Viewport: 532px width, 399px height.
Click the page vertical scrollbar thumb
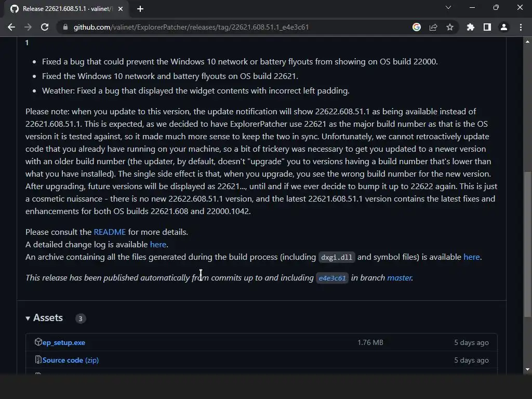tap(527, 244)
